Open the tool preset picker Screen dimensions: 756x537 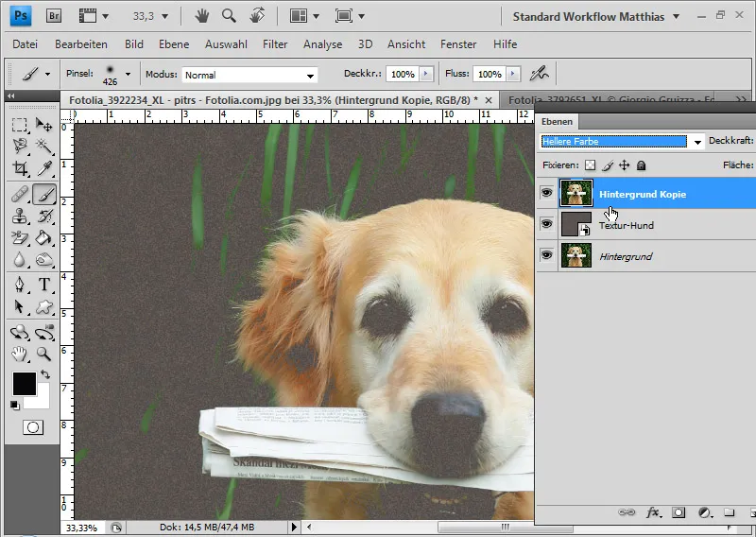[x=47, y=74]
